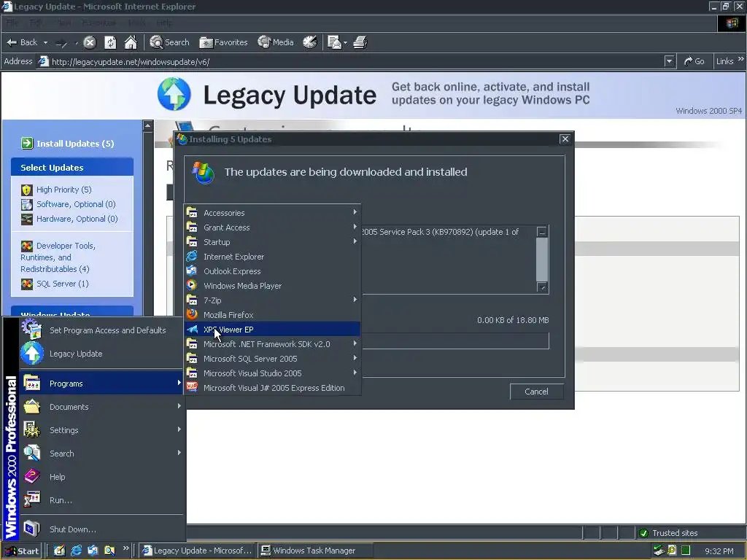The height and width of the screenshot is (560, 747).
Task: Expand Microsoft .NET Framework SDK v2.0 arrow
Action: [x=355, y=343]
